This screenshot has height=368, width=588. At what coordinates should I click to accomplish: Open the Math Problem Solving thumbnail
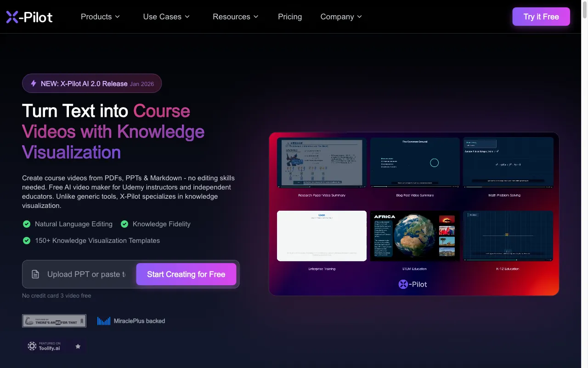(x=508, y=162)
